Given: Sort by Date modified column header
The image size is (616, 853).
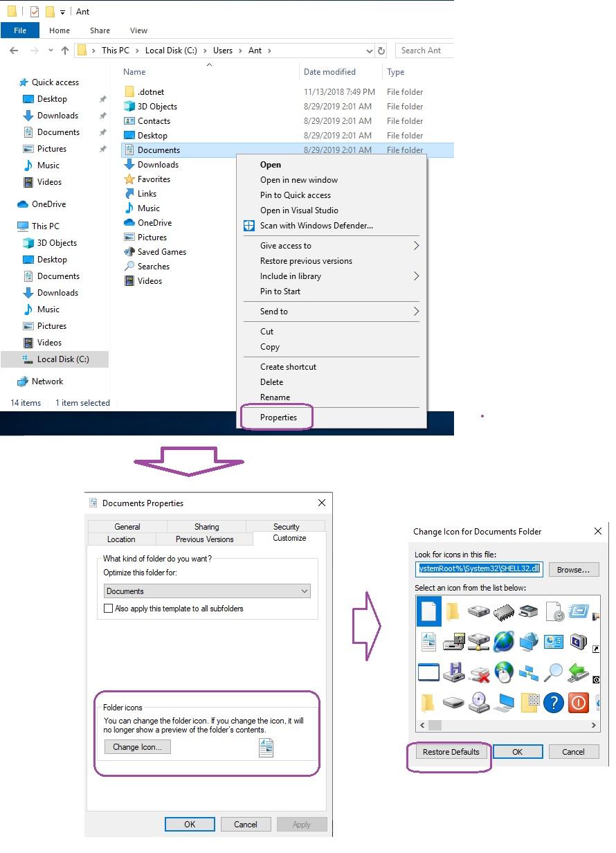Looking at the screenshot, I should (329, 72).
